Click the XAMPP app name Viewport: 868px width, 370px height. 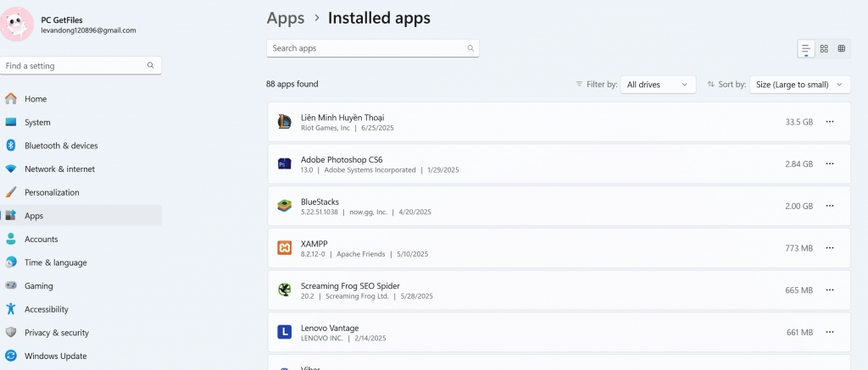pyautogui.click(x=314, y=243)
